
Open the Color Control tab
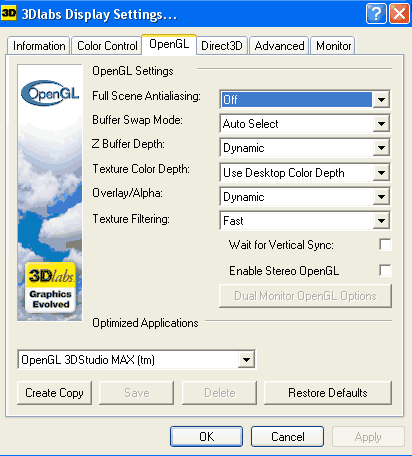click(107, 46)
